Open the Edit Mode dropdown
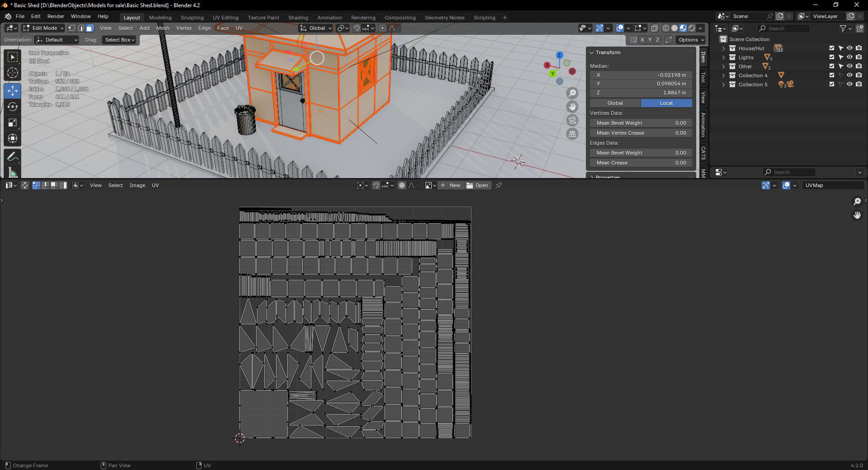The height and width of the screenshot is (470, 868). click(43, 28)
